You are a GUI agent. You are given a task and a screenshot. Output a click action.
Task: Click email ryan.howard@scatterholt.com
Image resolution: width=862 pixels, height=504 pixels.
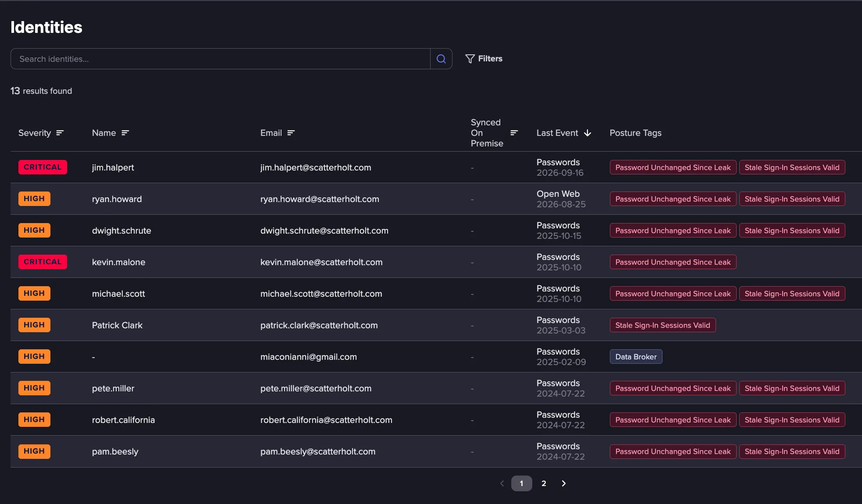click(320, 199)
